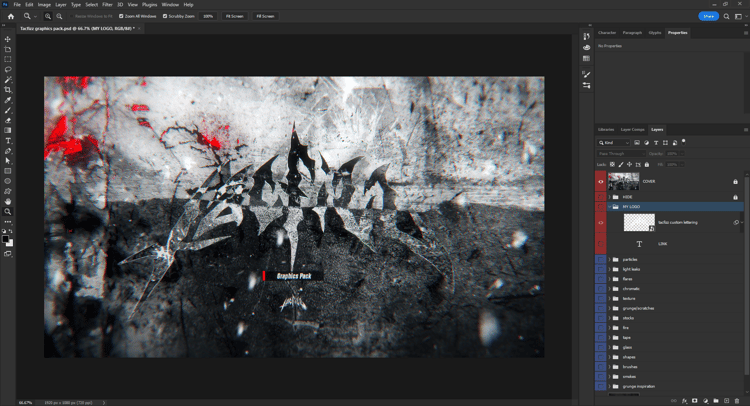This screenshot has width=750, height=406.
Task: Select the Lasso tool
Action: [8, 69]
